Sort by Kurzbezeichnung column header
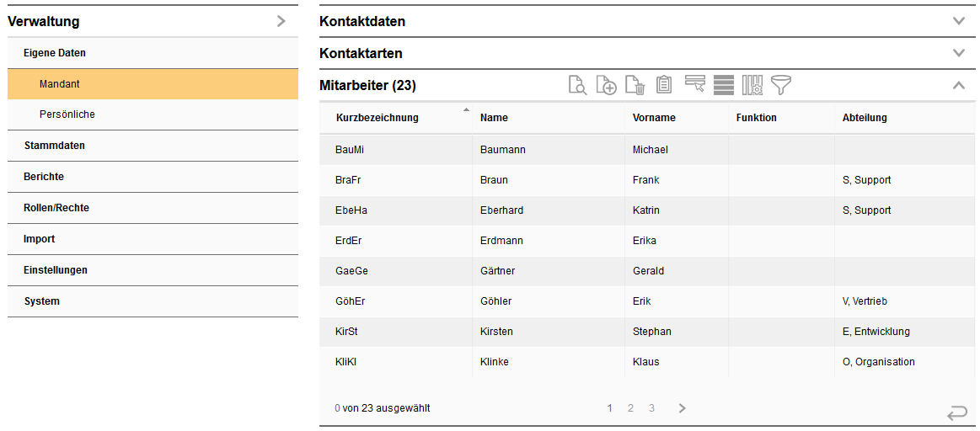980x431 pixels. coord(378,118)
